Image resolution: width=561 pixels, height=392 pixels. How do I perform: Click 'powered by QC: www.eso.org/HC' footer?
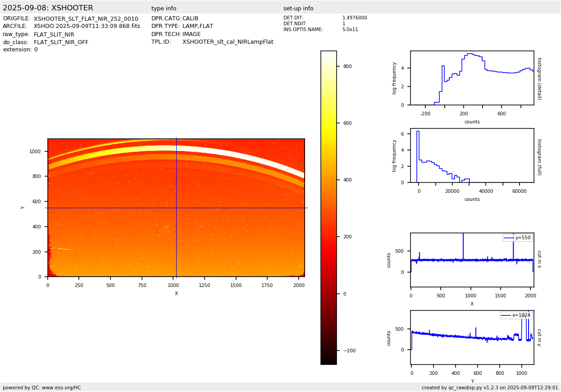point(42,387)
